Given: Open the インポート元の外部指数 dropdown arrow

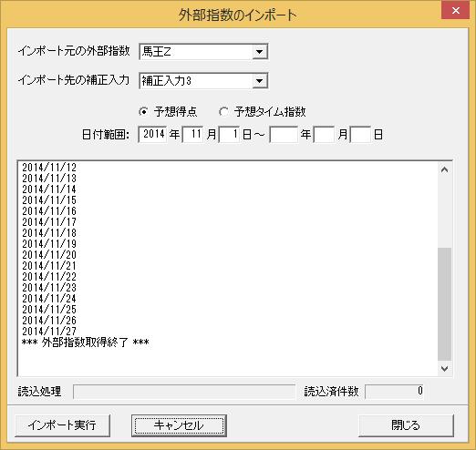Looking at the screenshot, I should (259, 52).
